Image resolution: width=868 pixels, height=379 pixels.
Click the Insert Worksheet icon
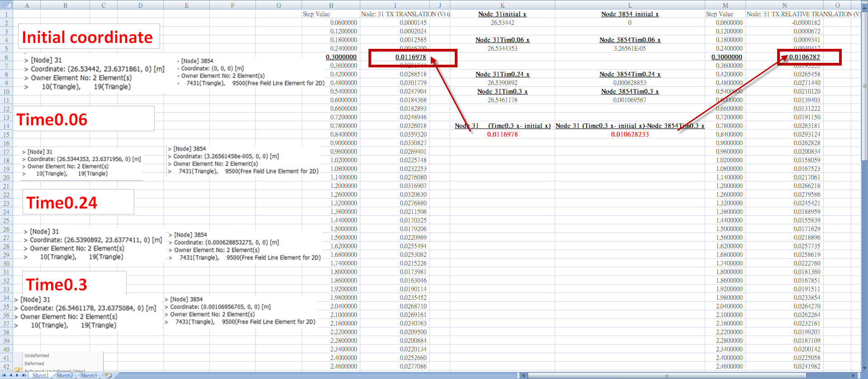click(x=108, y=375)
